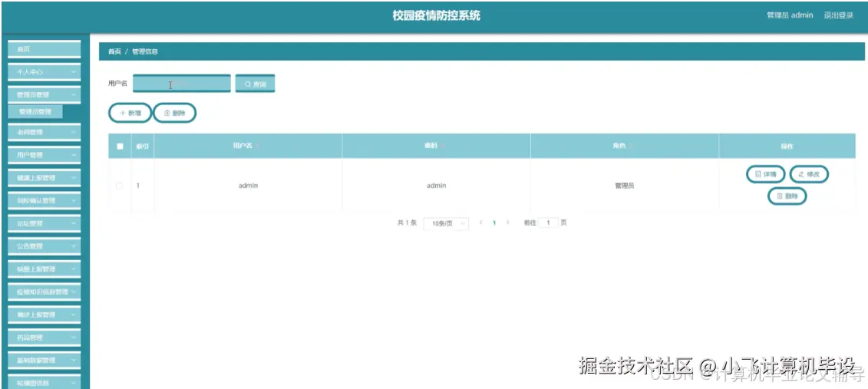Screen dimensions: 868x389
Task: Click 删除 button in admin row's 操作 column
Action: 787,196
